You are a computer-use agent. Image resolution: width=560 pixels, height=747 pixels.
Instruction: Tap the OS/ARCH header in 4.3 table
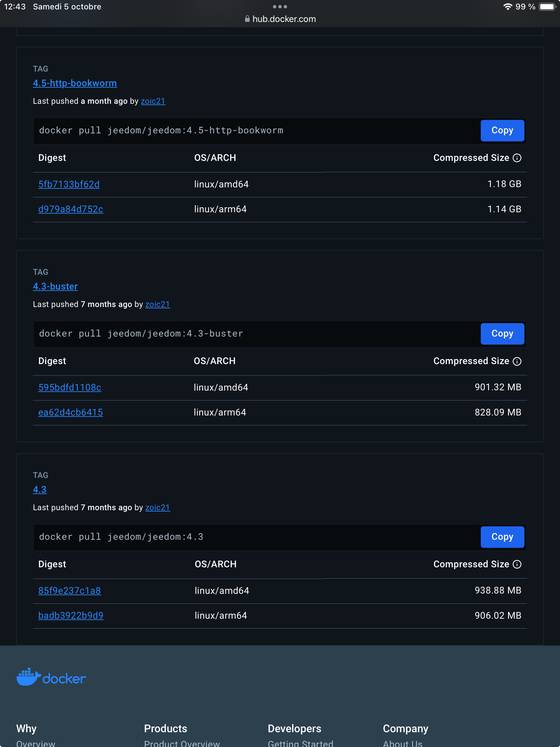tap(215, 564)
